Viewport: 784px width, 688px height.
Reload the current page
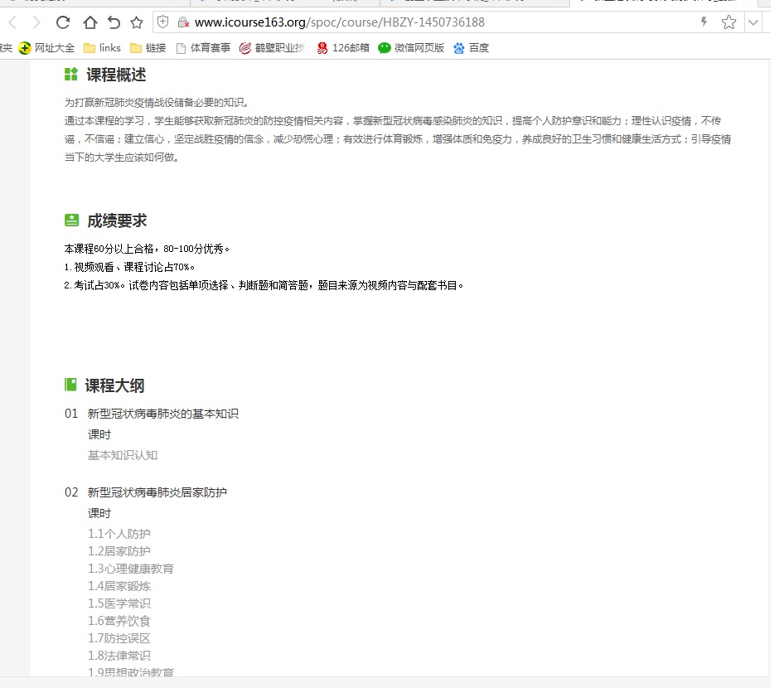[x=63, y=22]
